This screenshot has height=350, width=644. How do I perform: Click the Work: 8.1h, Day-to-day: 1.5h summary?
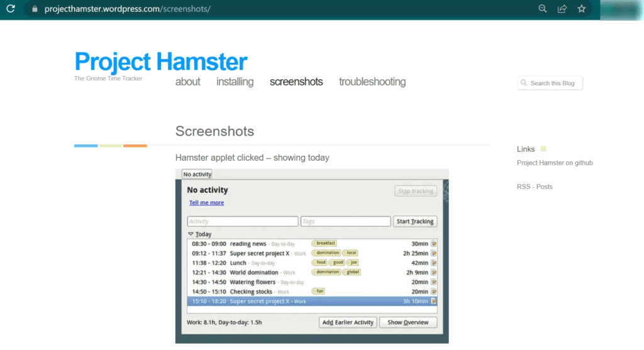point(225,322)
